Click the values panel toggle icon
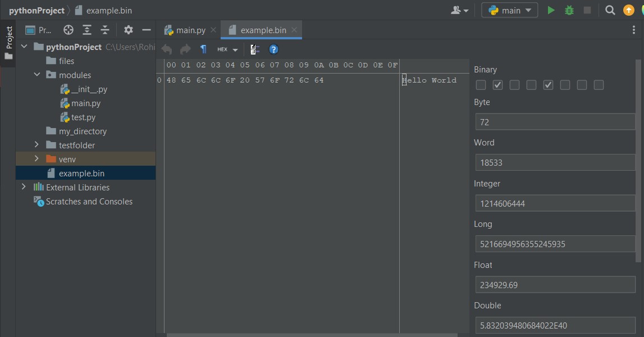The width and height of the screenshot is (644, 337). pos(254,49)
